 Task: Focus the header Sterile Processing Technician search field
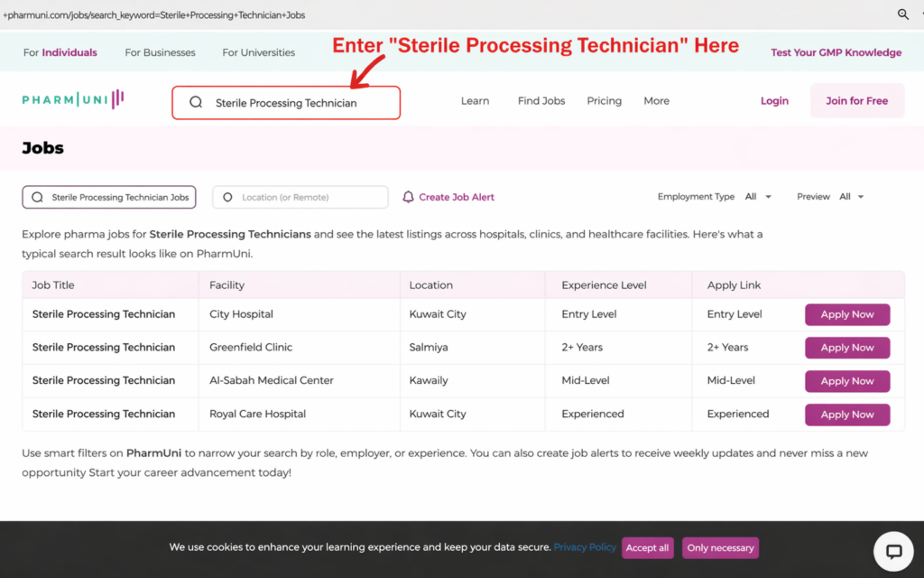(x=286, y=103)
